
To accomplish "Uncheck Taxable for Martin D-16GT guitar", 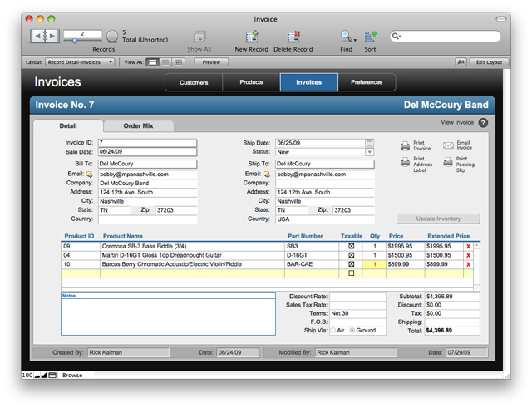I will pos(352,255).
